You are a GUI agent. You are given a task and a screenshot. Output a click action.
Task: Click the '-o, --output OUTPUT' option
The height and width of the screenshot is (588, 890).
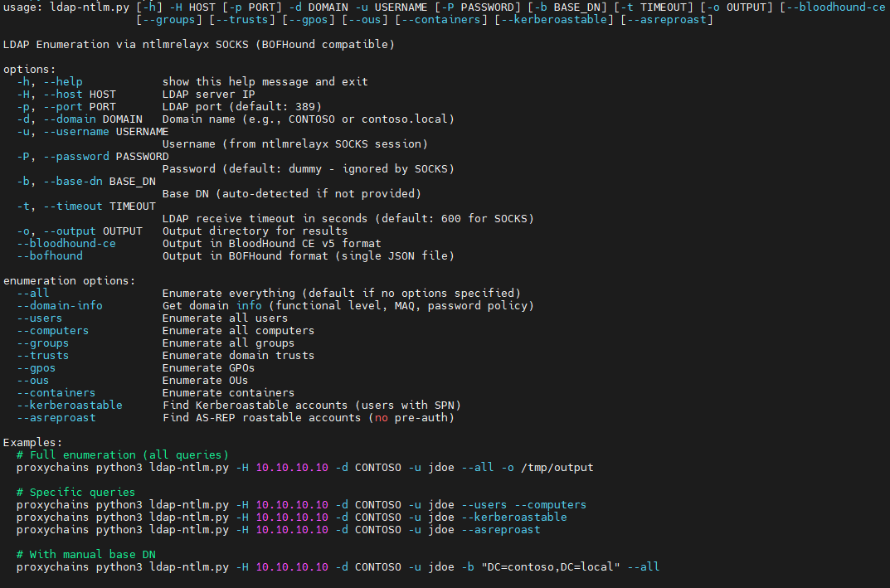[80, 231]
